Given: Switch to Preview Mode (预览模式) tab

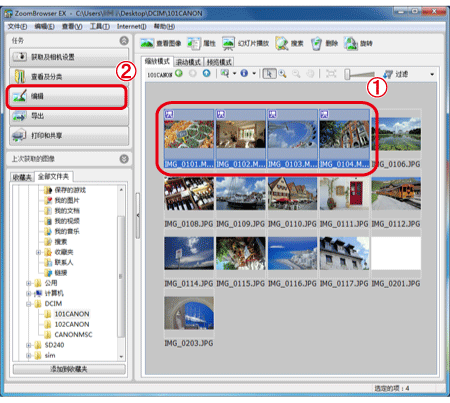Looking at the screenshot, I should [219, 62].
